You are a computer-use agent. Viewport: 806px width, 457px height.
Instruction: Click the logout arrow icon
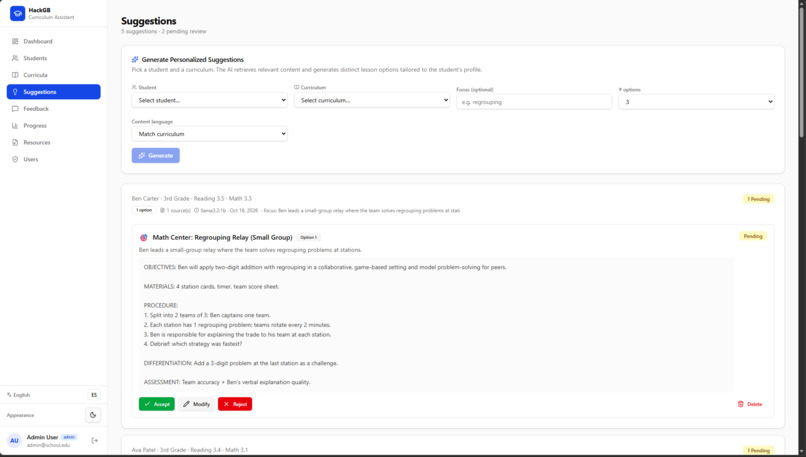pos(95,441)
